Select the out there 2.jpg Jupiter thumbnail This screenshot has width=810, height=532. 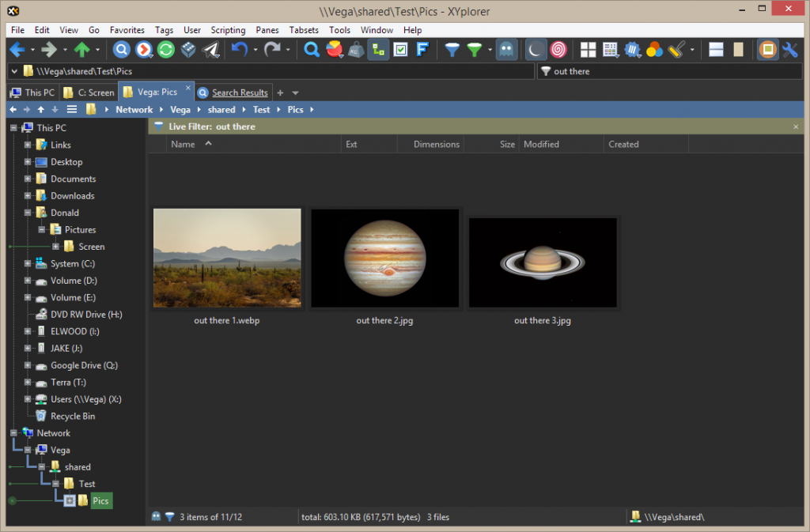tap(384, 258)
